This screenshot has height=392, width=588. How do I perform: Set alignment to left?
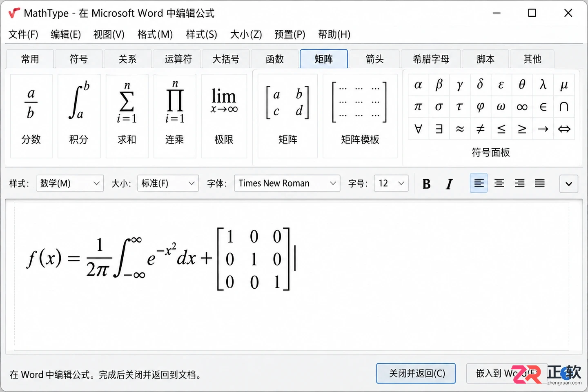pos(479,183)
